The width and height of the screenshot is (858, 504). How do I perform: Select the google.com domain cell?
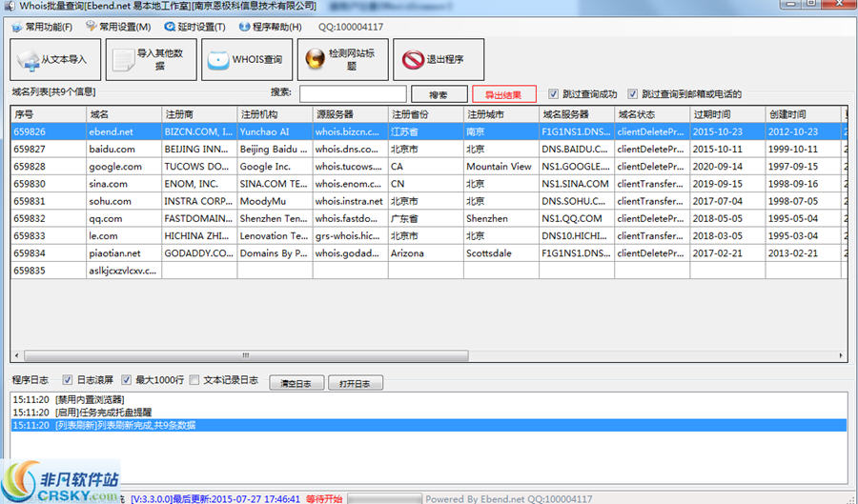click(124, 167)
